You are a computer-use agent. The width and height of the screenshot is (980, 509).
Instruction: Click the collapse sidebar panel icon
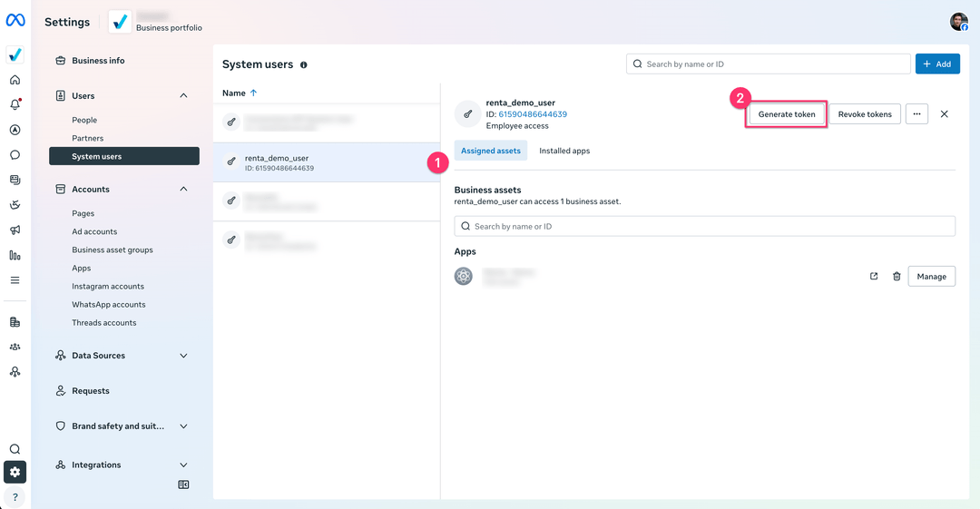click(x=183, y=485)
